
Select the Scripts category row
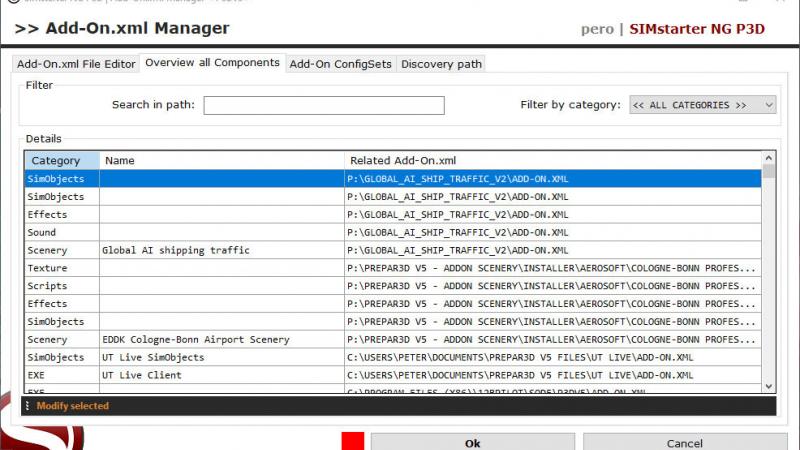click(393, 286)
